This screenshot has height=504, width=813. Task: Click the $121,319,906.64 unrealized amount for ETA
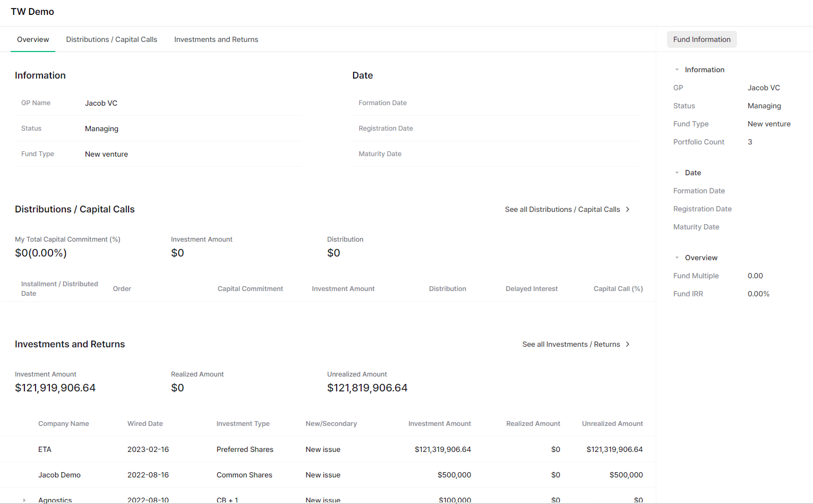(614, 449)
